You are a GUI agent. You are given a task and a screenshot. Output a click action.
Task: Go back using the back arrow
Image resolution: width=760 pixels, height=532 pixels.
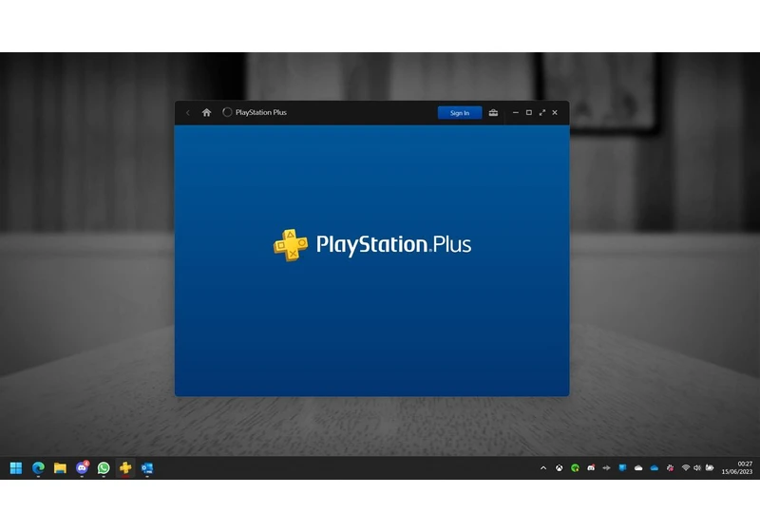(188, 112)
